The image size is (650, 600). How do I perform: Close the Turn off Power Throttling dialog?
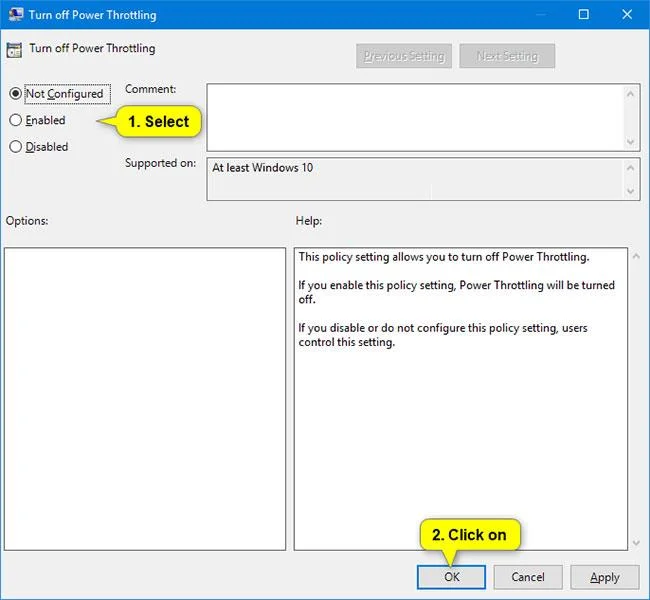(627, 15)
